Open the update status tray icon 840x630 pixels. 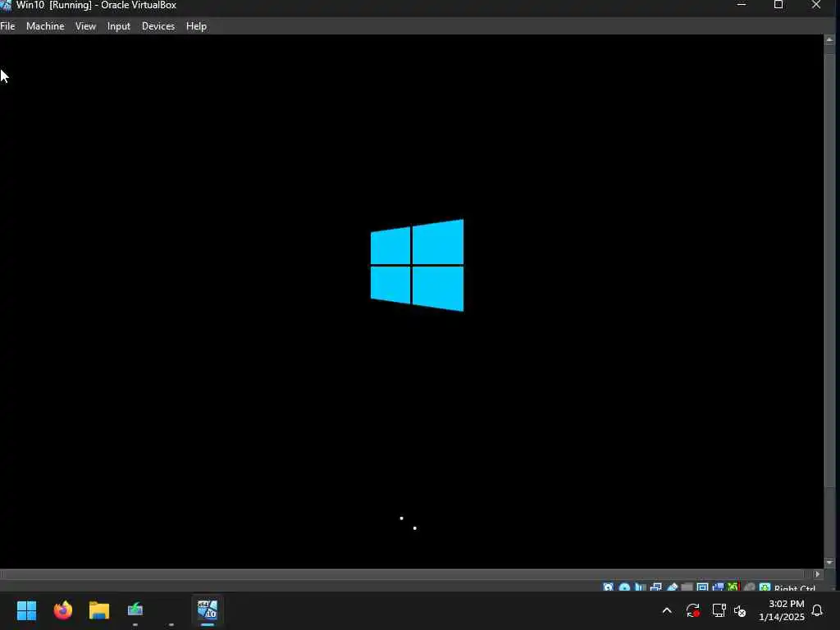click(x=692, y=610)
